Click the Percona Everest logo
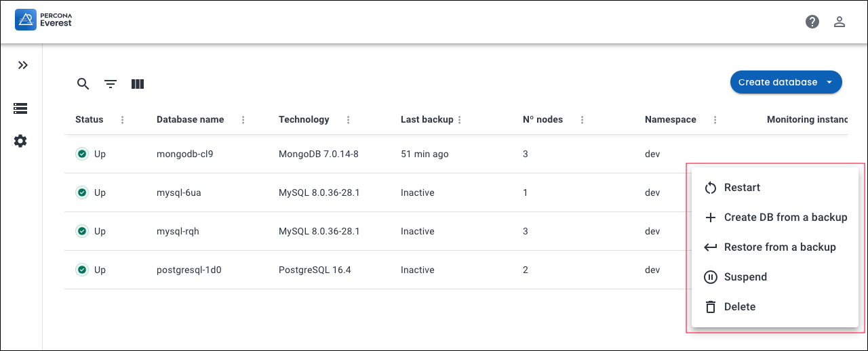868x351 pixels. [44, 21]
